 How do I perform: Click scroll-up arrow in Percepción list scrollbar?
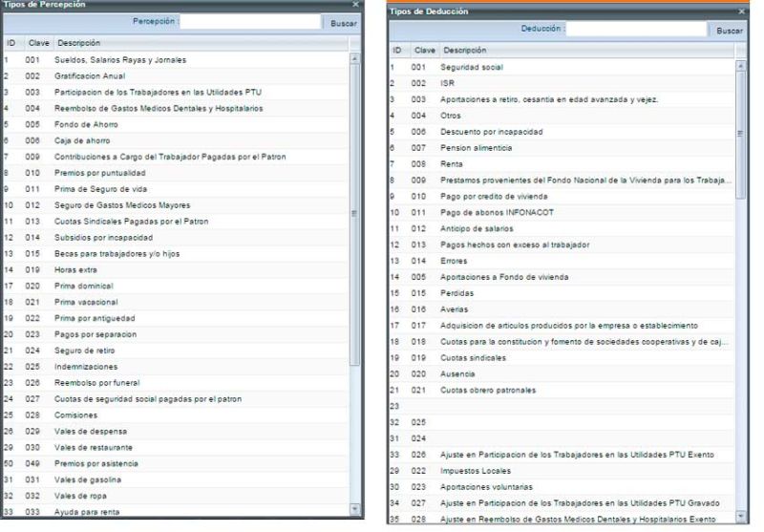[x=356, y=57]
